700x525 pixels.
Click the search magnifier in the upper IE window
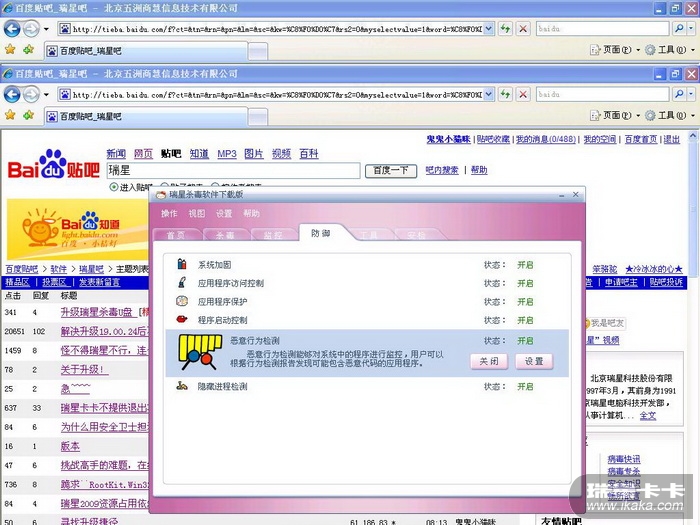[x=679, y=29]
